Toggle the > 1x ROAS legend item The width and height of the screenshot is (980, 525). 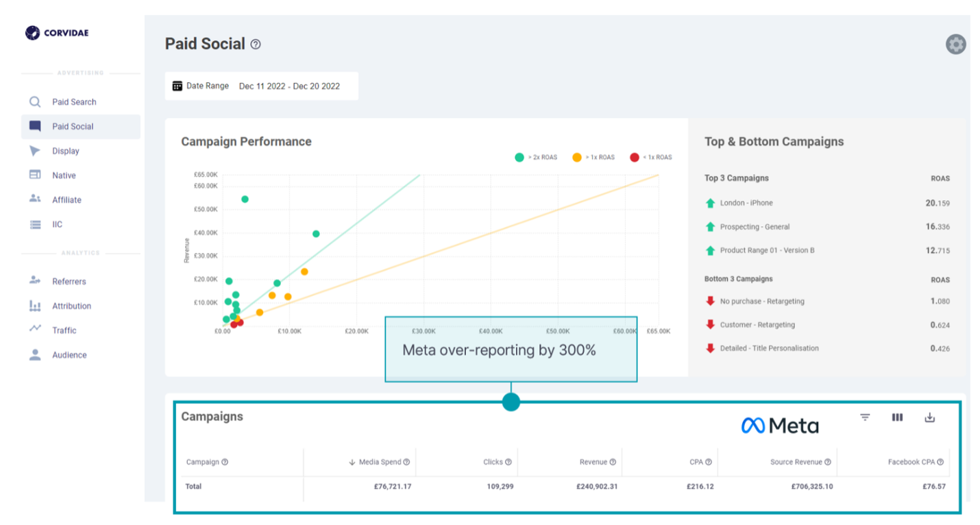[593, 158]
